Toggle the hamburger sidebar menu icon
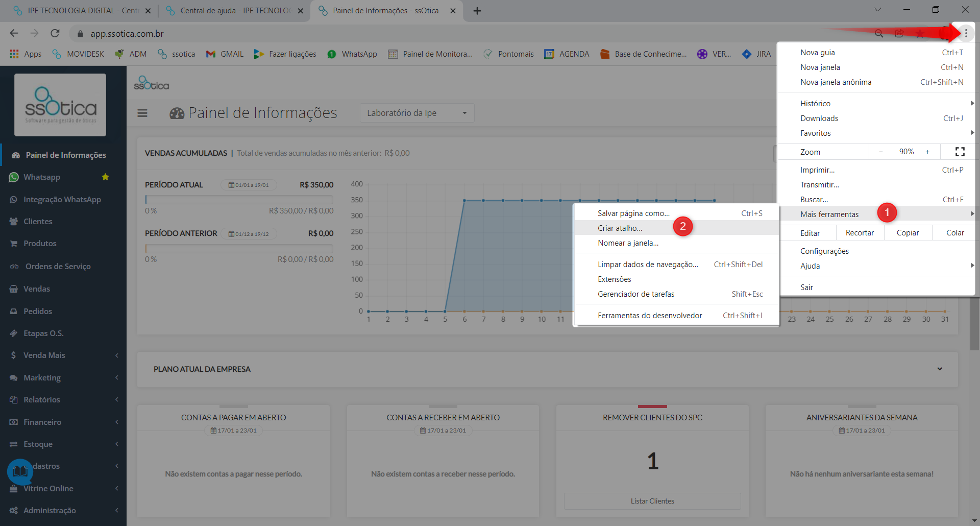The width and height of the screenshot is (980, 526). (x=142, y=113)
